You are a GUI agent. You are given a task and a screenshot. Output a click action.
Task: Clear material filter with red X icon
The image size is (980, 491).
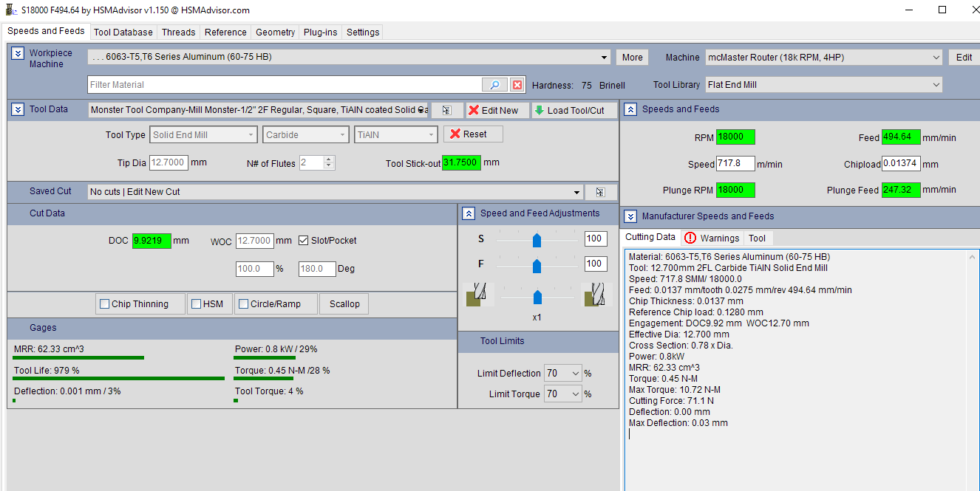517,85
